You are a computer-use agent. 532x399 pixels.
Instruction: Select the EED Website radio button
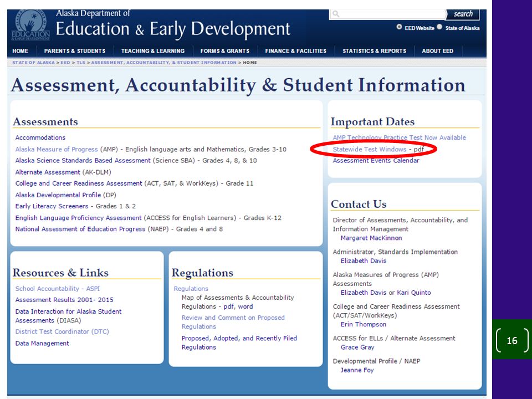tap(400, 27)
